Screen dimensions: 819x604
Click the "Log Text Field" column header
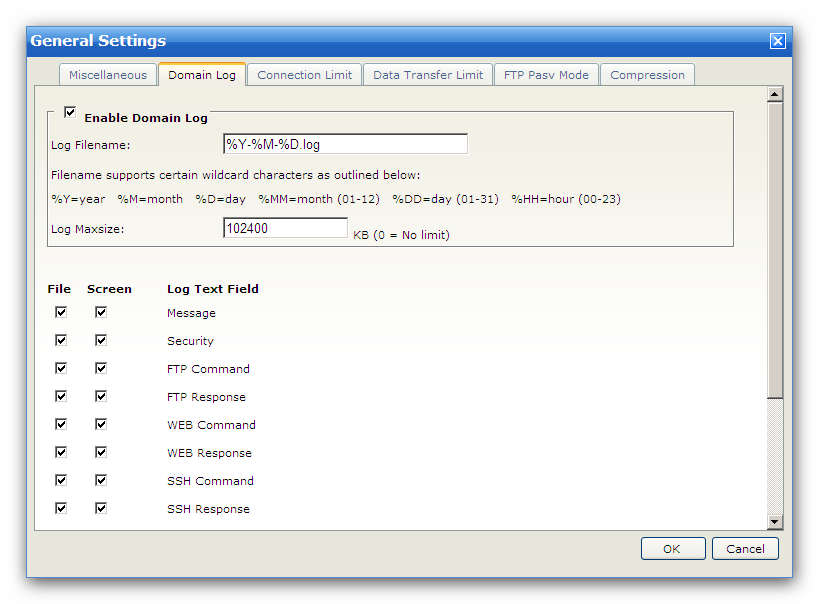pyautogui.click(x=213, y=289)
